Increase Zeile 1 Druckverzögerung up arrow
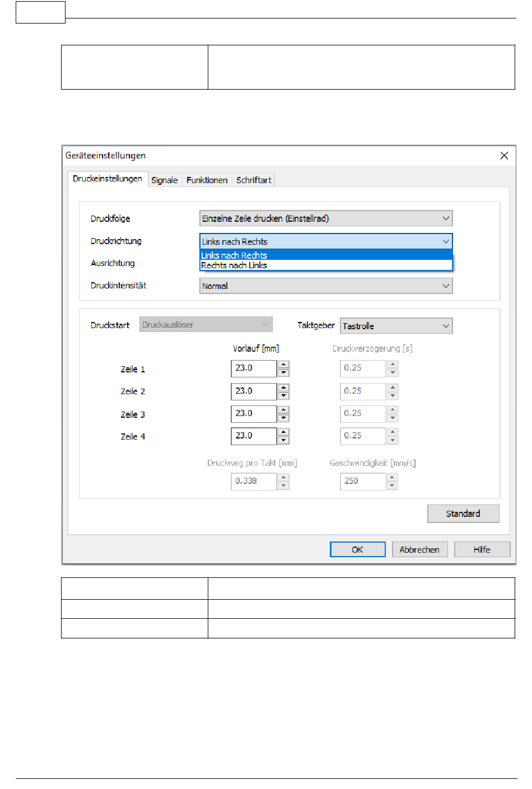The width and height of the screenshot is (532, 789). [x=393, y=365]
